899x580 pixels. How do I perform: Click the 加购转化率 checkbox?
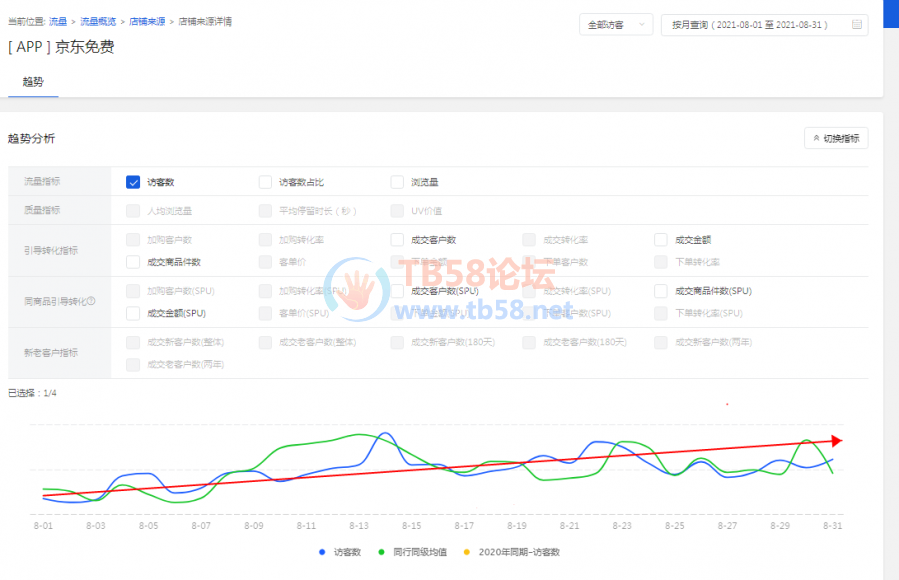(265, 240)
